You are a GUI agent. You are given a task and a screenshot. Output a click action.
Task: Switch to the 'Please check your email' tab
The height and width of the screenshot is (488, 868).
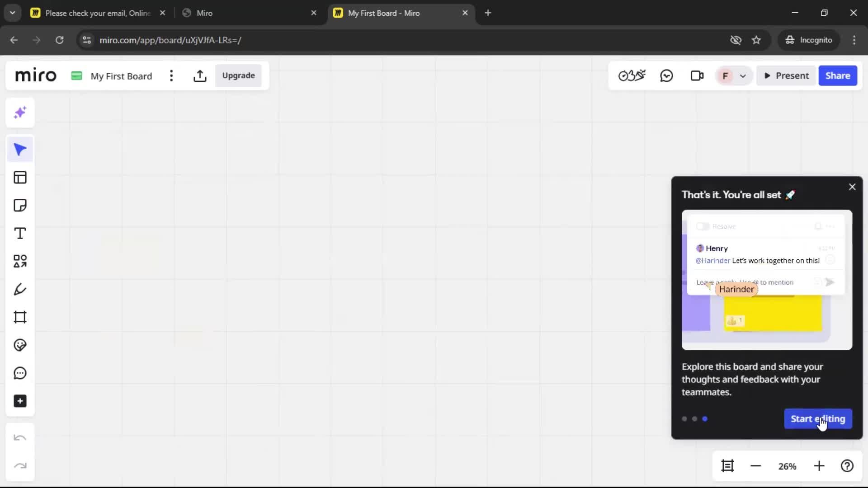tap(98, 13)
